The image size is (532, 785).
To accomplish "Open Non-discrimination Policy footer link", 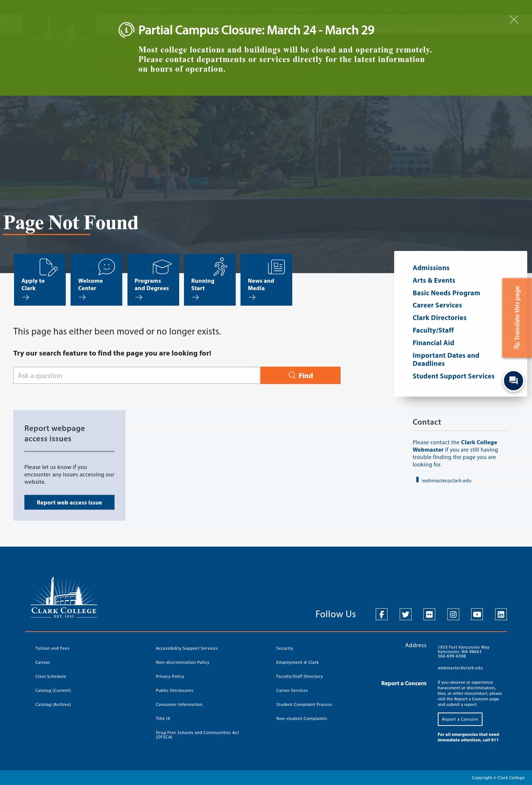I will click(x=183, y=662).
